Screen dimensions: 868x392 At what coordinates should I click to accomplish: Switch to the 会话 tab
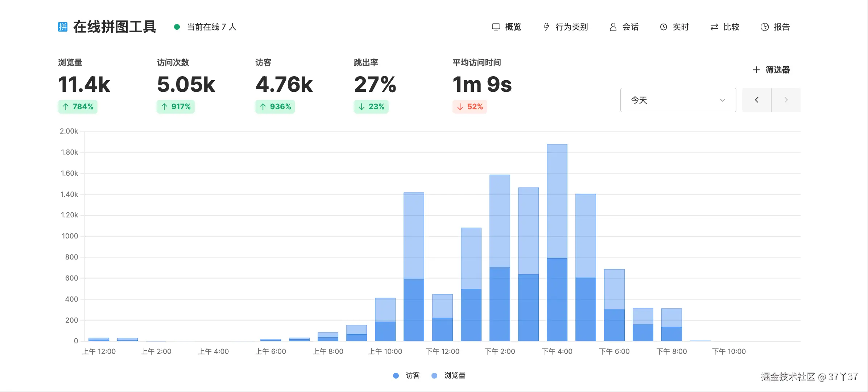[x=630, y=27]
